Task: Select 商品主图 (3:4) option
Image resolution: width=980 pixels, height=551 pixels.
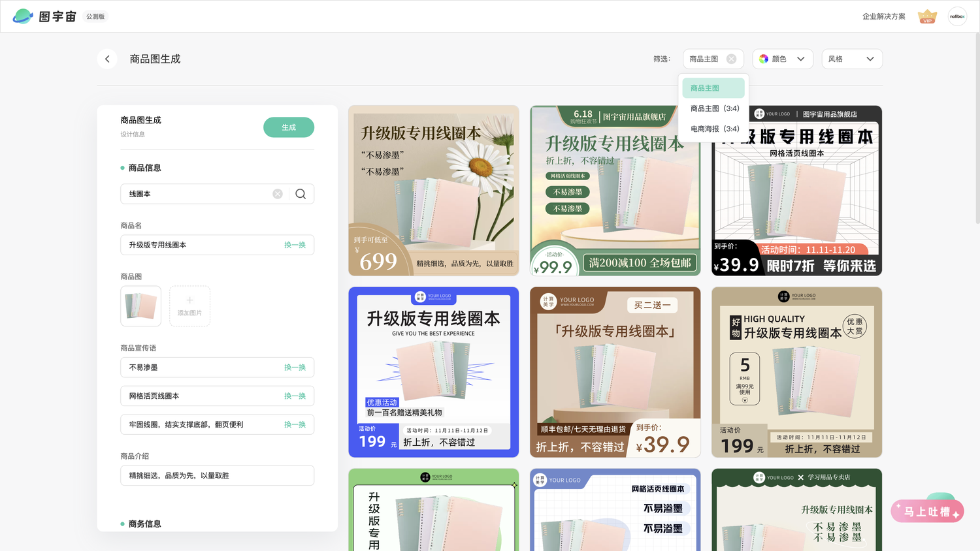Action: [715, 108]
